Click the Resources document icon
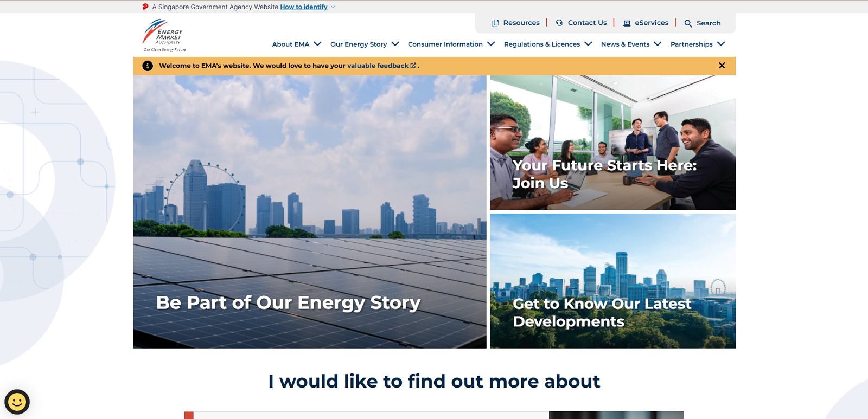Image resolution: width=868 pixels, height=419 pixels. [495, 23]
